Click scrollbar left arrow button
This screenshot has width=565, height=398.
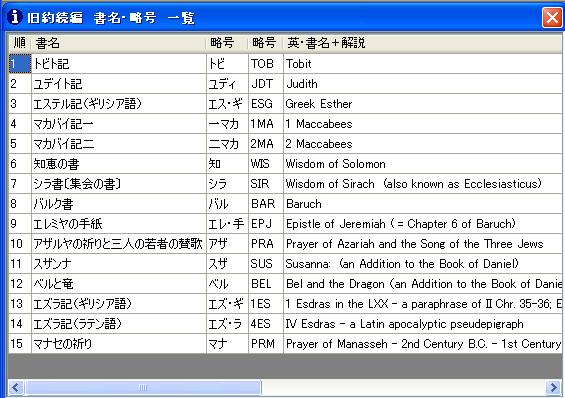(x=15, y=388)
